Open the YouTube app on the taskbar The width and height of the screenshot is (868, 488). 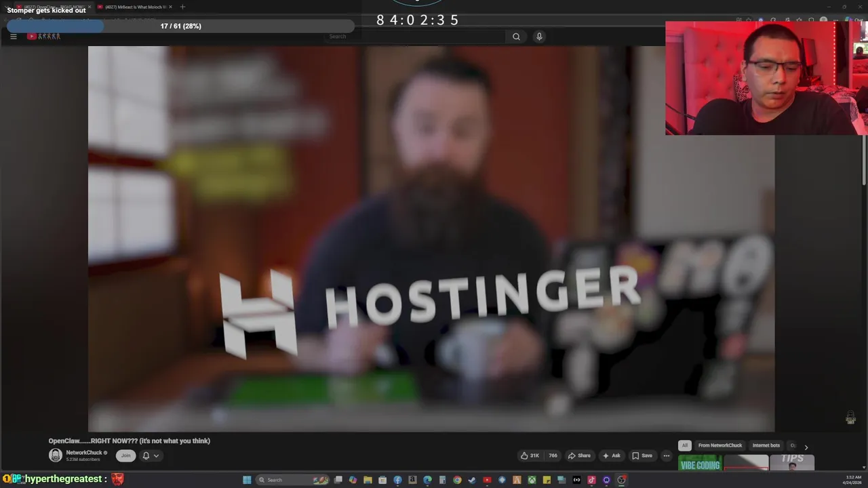[487, 480]
